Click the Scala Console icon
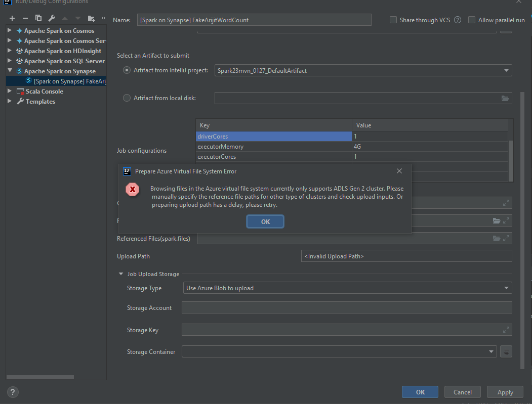 (20, 92)
